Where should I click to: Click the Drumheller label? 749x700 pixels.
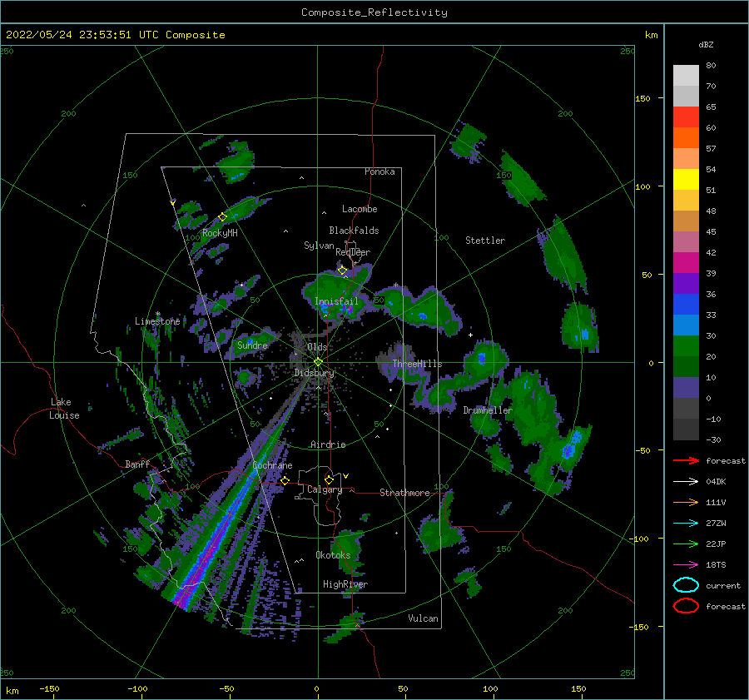[487, 410]
